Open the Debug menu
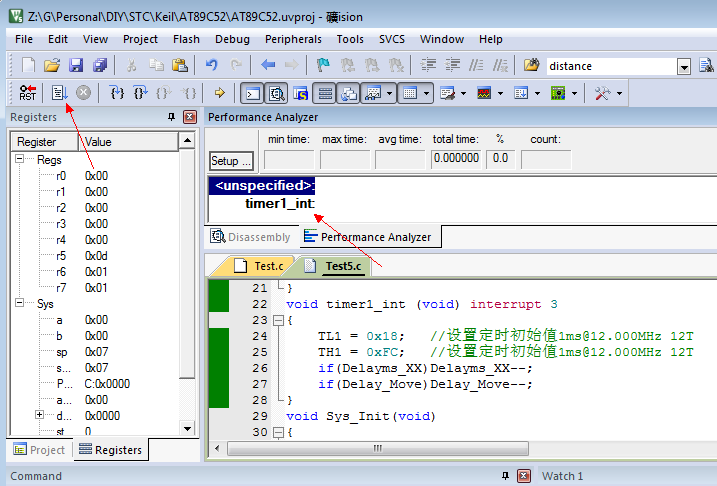The height and width of the screenshot is (486, 717). [x=232, y=39]
